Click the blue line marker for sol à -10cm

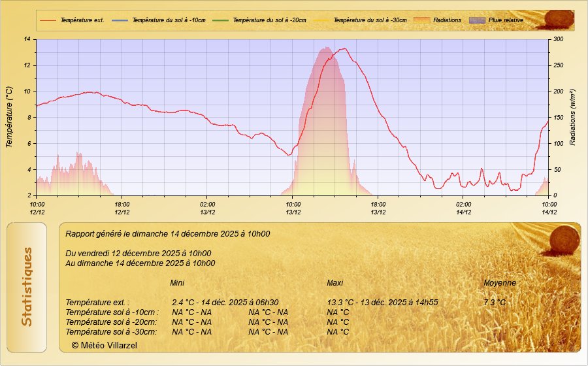coord(120,20)
